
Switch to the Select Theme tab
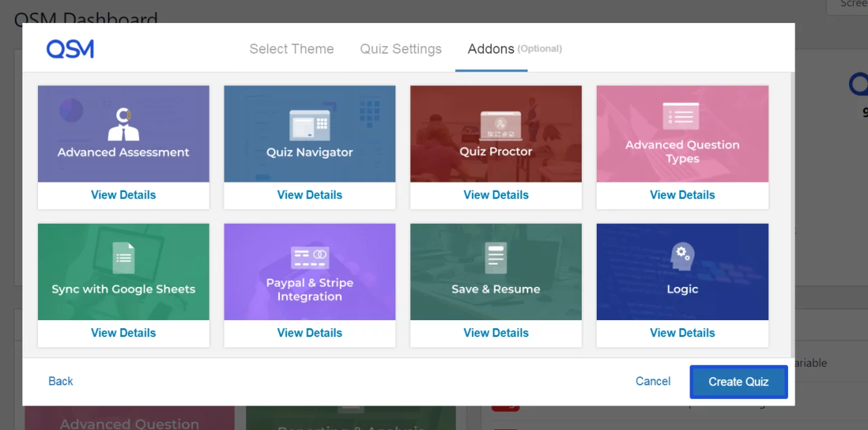pyautogui.click(x=292, y=49)
